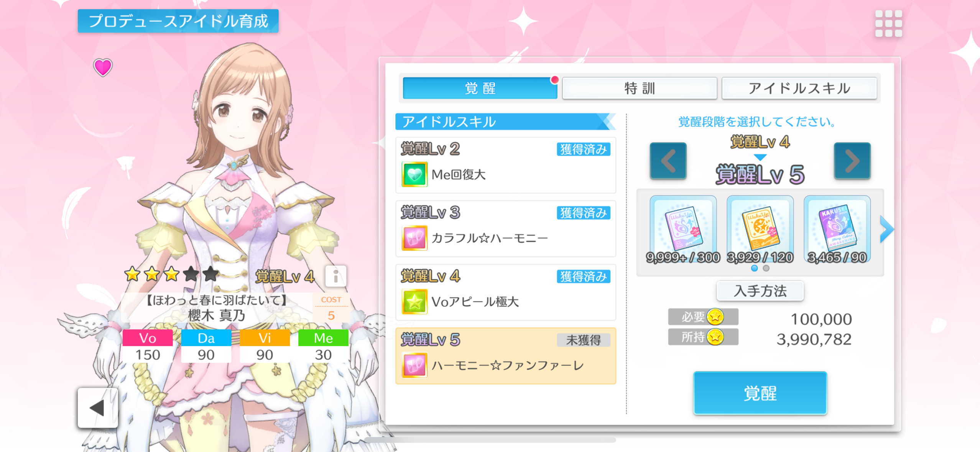Go to previous awakening level arrow
This screenshot has width=980, height=452.
[x=668, y=161]
